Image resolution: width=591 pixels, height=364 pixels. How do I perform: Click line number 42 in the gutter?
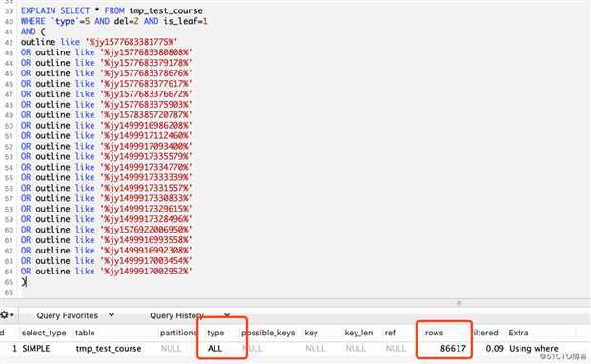click(9, 43)
